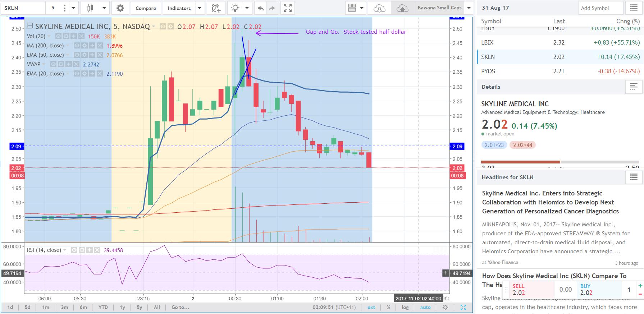The image size is (644, 314).
Task: Save chart layout to the cloud
Action: (x=403, y=8)
